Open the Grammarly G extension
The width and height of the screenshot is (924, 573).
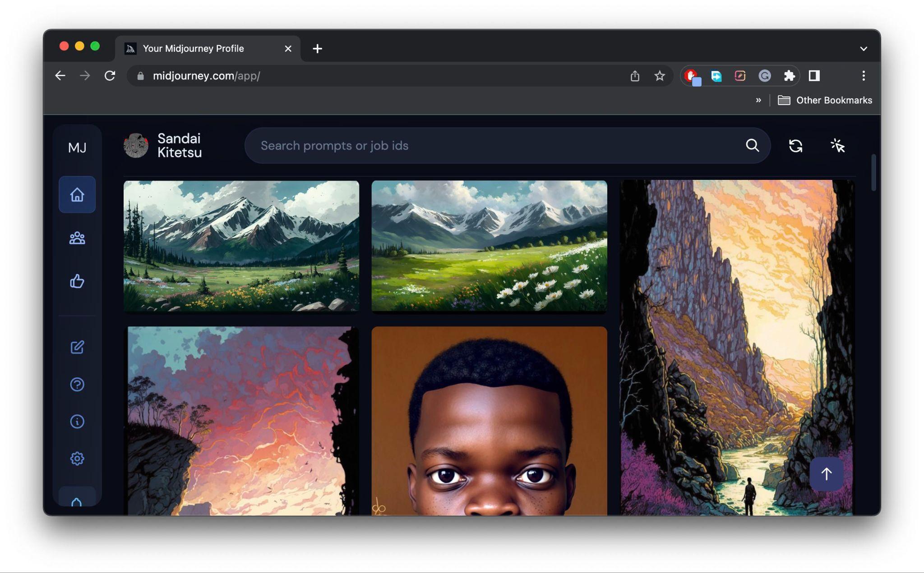pyautogui.click(x=764, y=76)
